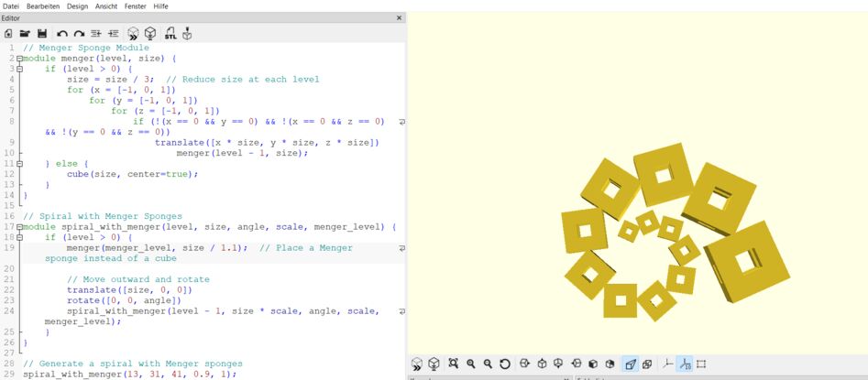Viewport: 868px width, 380px height.
Task: Collapse the menger module fold on line 2
Action: [x=19, y=58]
